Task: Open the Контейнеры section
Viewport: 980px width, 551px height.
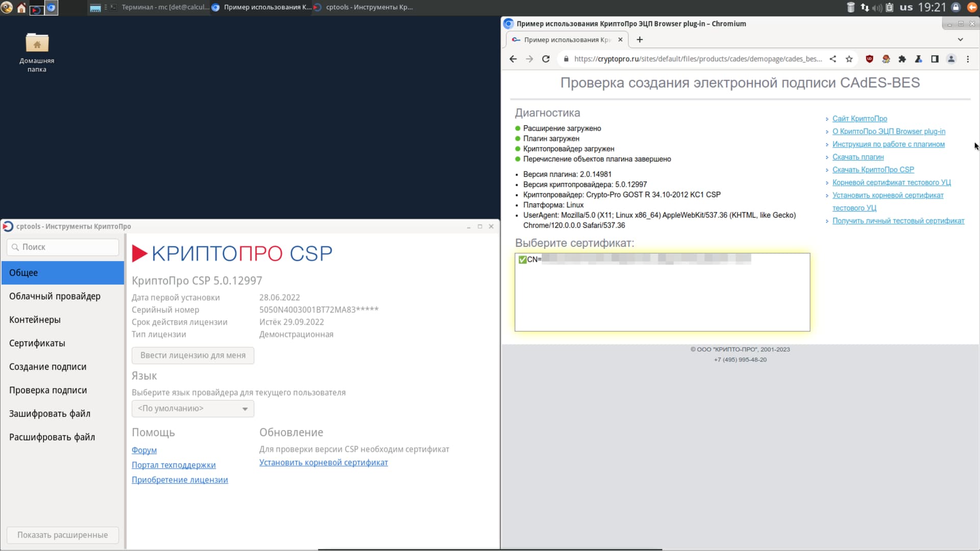Action: (x=63, y=320)
